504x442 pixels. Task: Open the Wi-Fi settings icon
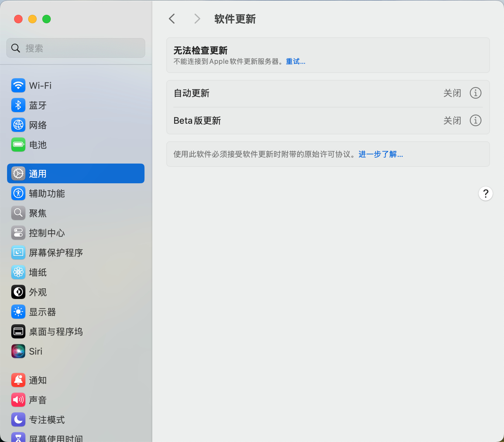(x=18, y=85)
